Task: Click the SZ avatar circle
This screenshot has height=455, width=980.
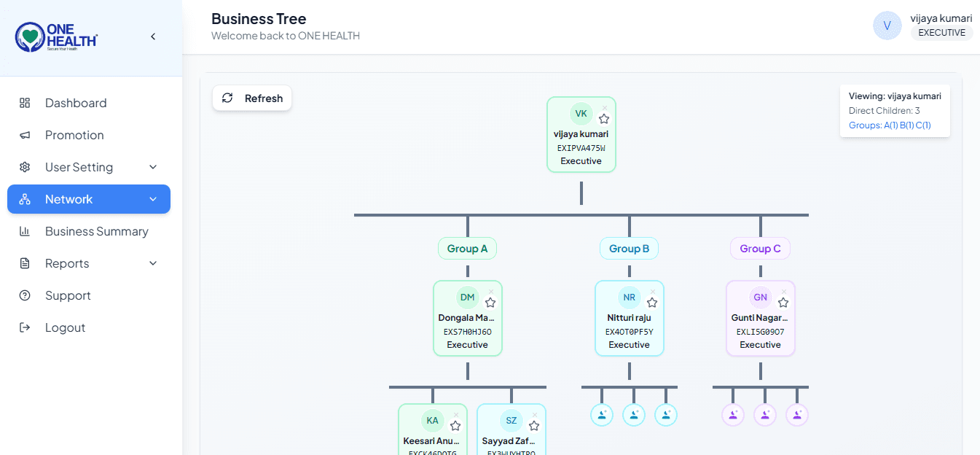Action: click(x=511, y=421)
